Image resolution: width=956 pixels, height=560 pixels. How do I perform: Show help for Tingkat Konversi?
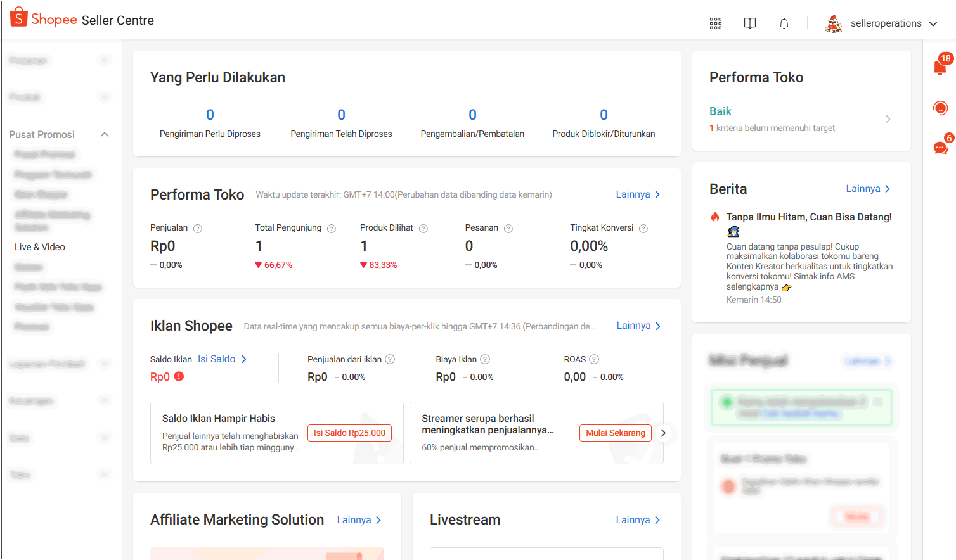coord(643,229)
